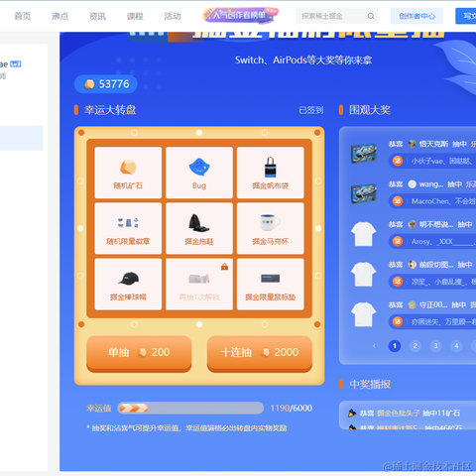Open T-shirt thumbnail for 明不想说...
Image resolution: width=476 pixels, height=476 pixels.
point(364,234)
